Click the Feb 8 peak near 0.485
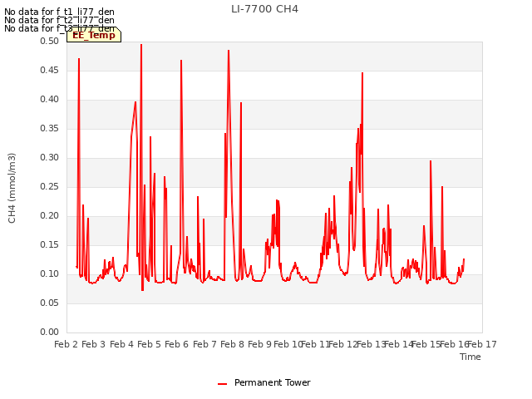This screenshot has width=532, height=399. [229, 51]
